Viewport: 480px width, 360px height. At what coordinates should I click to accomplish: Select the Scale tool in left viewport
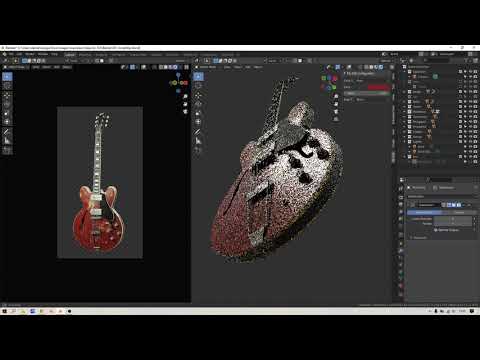[x=7, y=113]
